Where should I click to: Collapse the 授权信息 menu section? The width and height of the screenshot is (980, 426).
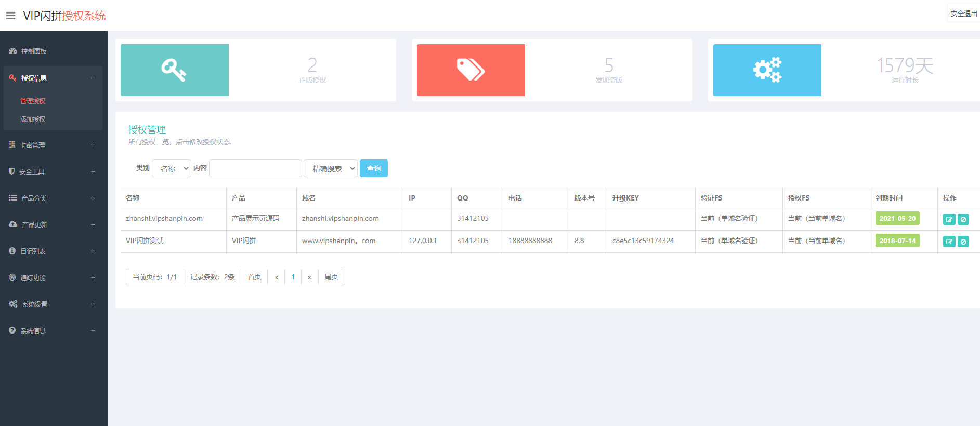point(93,78)
